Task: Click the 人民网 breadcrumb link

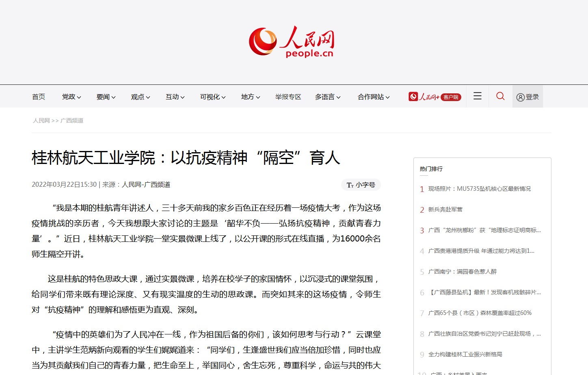Action: (41, 121)
